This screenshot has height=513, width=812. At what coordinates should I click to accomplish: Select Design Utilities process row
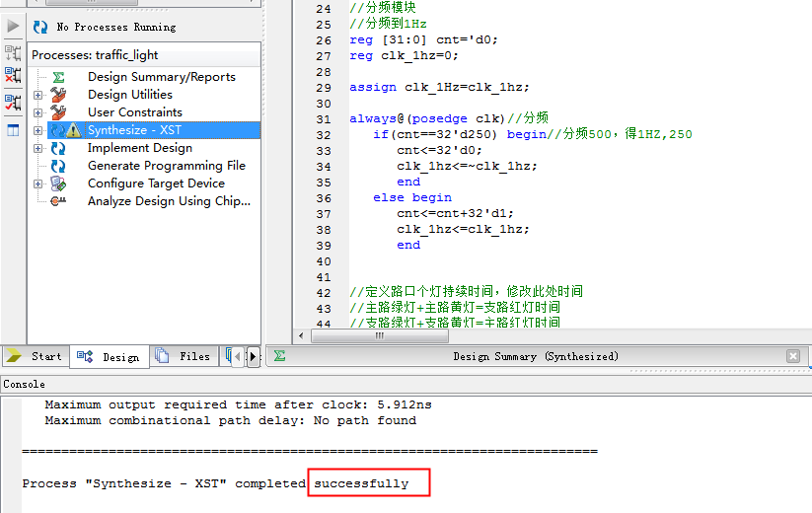tap(130, 94)
